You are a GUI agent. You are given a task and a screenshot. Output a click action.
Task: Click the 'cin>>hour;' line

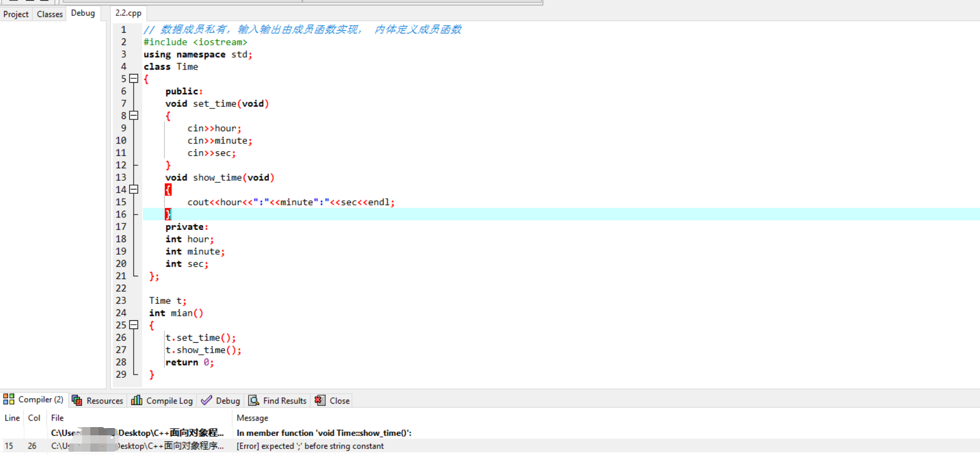[x=214, y=128]
